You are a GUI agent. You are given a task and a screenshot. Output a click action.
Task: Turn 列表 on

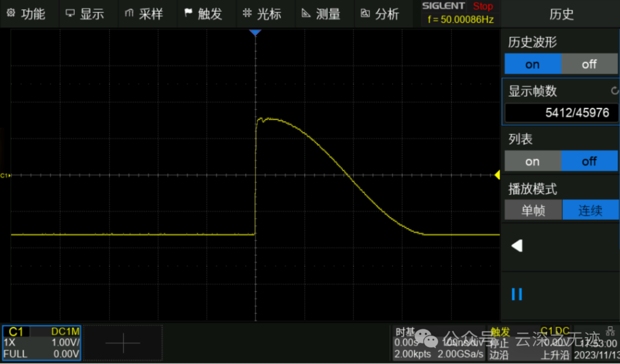533,161
